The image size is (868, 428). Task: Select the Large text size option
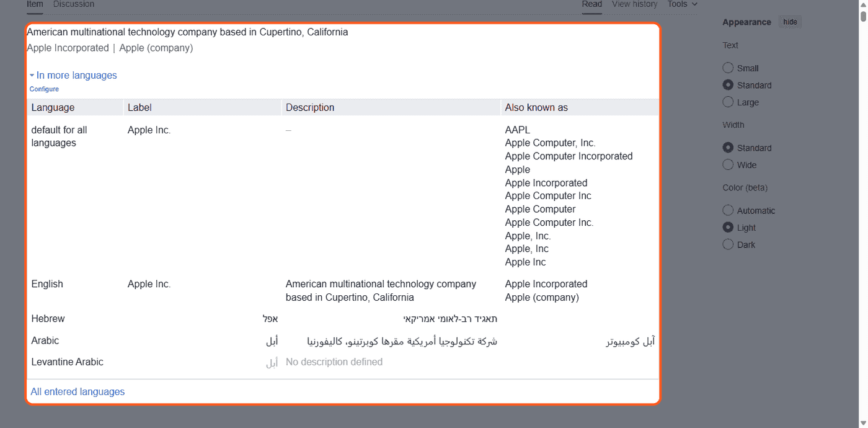click(728, 102)
